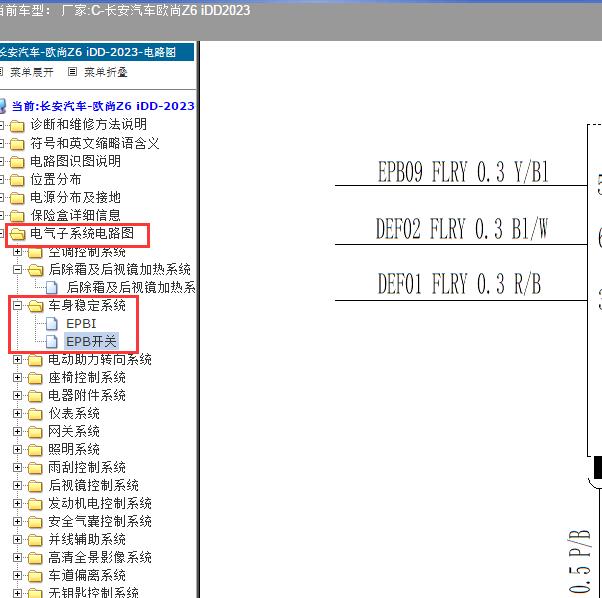This screenshot has height=598, width=602.
Task: Click wire label EPB09 FLRY 0.3 Y/Bl
Action: tap(463, 172)
